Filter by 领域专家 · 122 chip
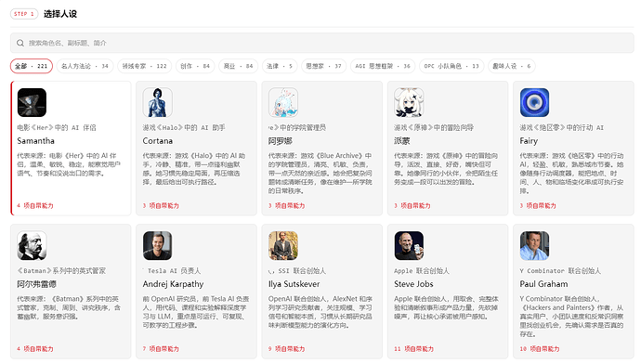Screen dimensions: 641x364 pos(145,66)
